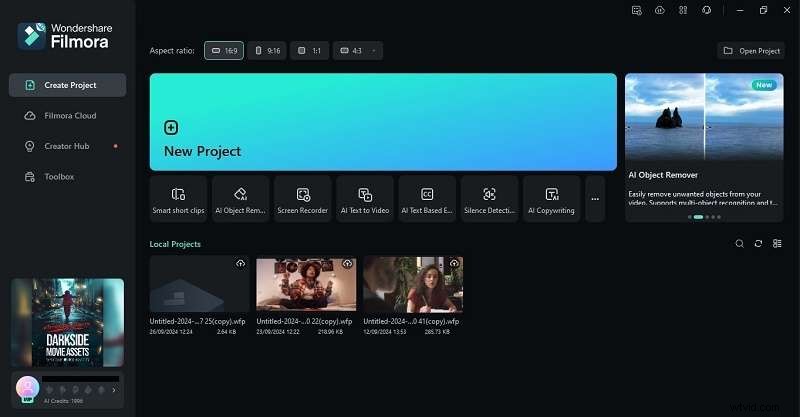Switch the project list view layout
Viewport: 800px width, 417px height.
[x=777, y=244]
